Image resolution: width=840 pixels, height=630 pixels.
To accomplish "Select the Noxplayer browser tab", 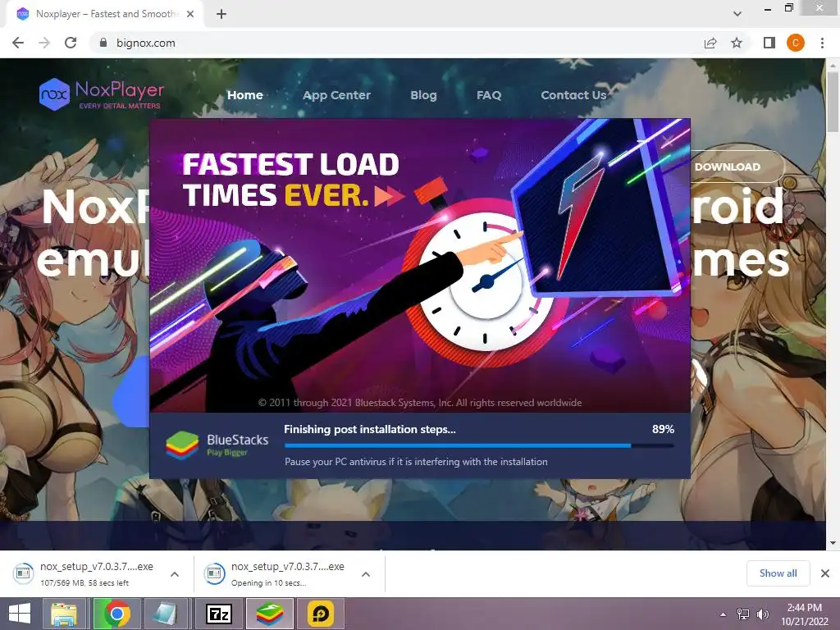I will [105, 14].
